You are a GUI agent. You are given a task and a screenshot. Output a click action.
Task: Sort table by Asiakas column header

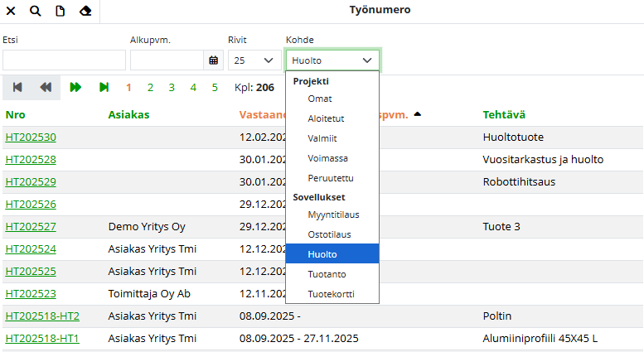pyautogui.click(x=128, y=114)
